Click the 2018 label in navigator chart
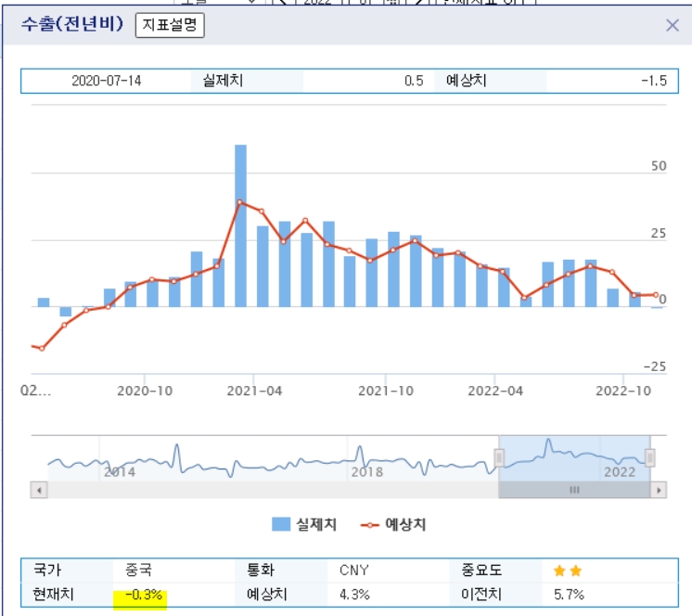Viewport: 692px width, 616px height. pyautogui.click(x=367, y=472)
